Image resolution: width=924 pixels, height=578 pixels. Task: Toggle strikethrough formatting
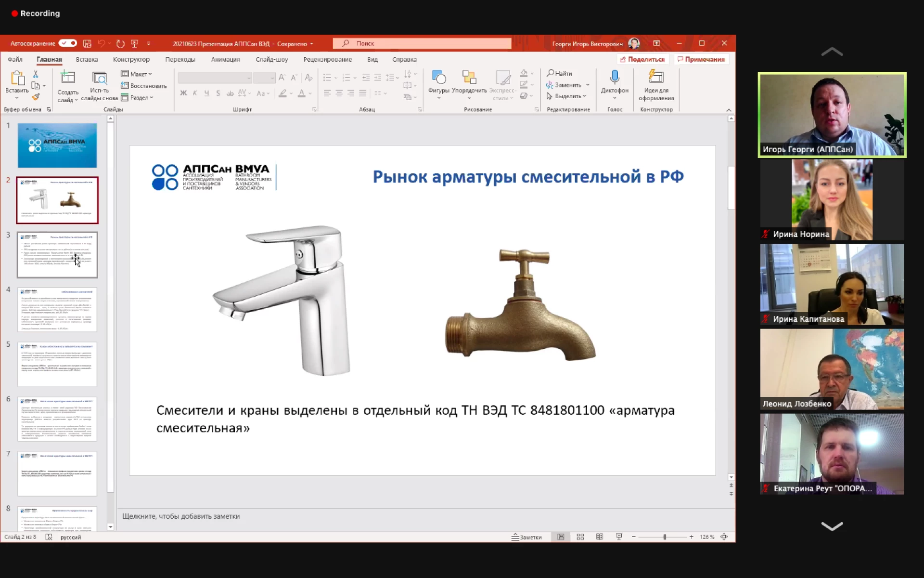pyautogui.click(x=230, y=93)
